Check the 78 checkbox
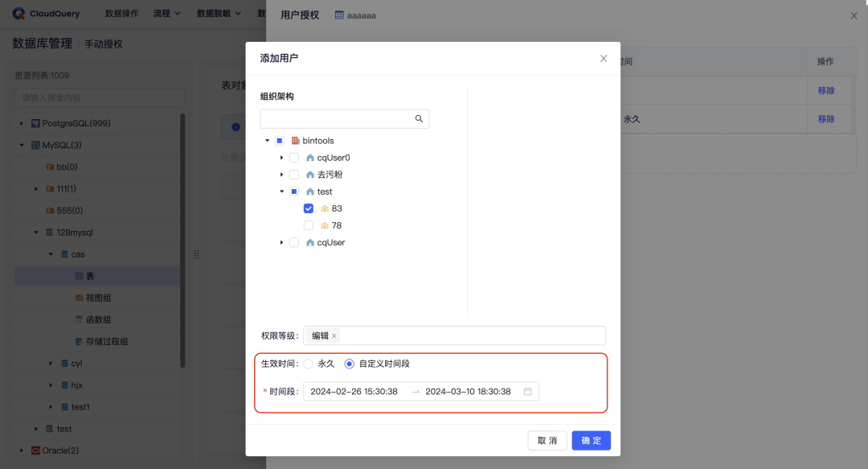Screen dimensions: 868x469 [309, 225]
